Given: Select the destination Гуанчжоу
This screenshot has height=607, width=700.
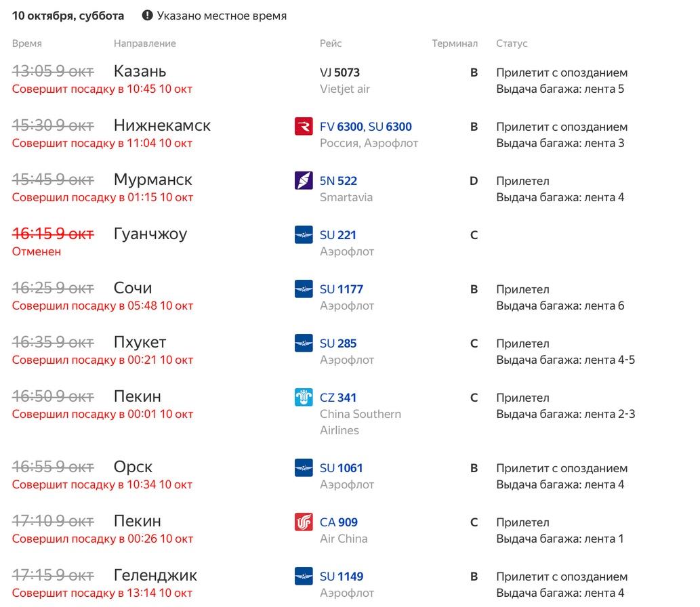Looking at the screenshot, I should pos(150,234).
